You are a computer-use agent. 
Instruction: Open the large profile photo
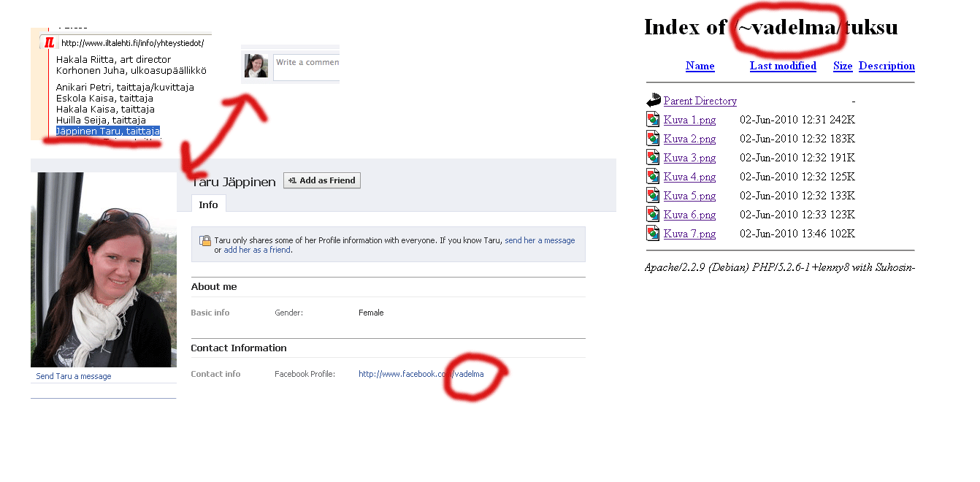coord(103,269)
